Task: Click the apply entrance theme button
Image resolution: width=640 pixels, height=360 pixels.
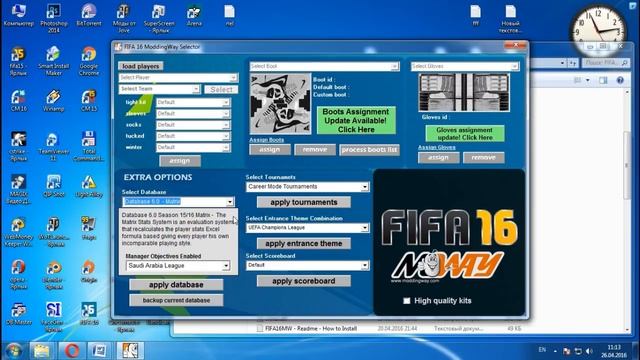Action: (304, 244)
